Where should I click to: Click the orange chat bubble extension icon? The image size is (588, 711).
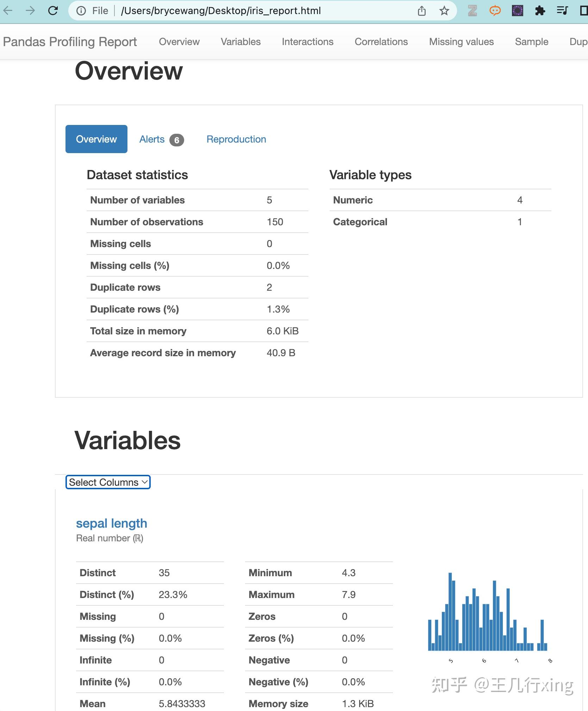[x=495, y=11]
